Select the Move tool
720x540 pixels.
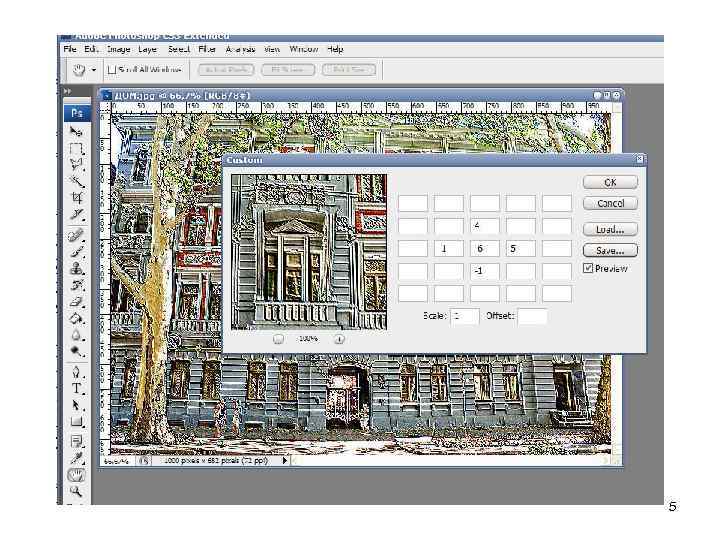click(76, 132)
